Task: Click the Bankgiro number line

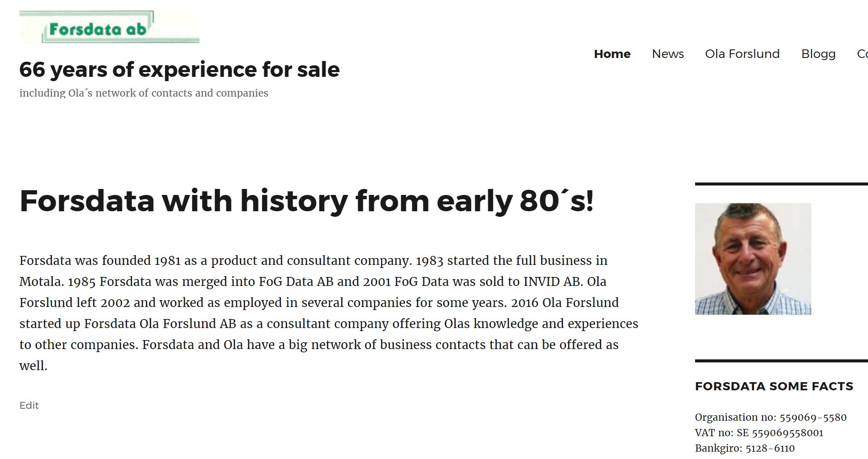Action: point(745,448)
